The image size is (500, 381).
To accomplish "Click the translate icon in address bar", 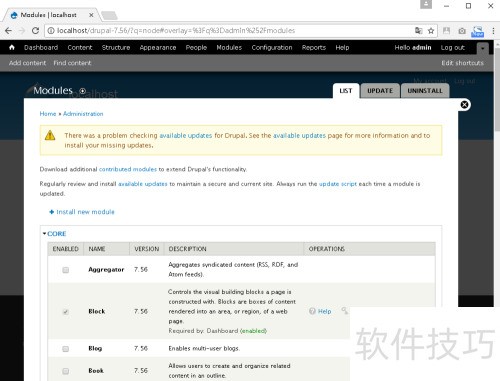I will click(419, 31).
